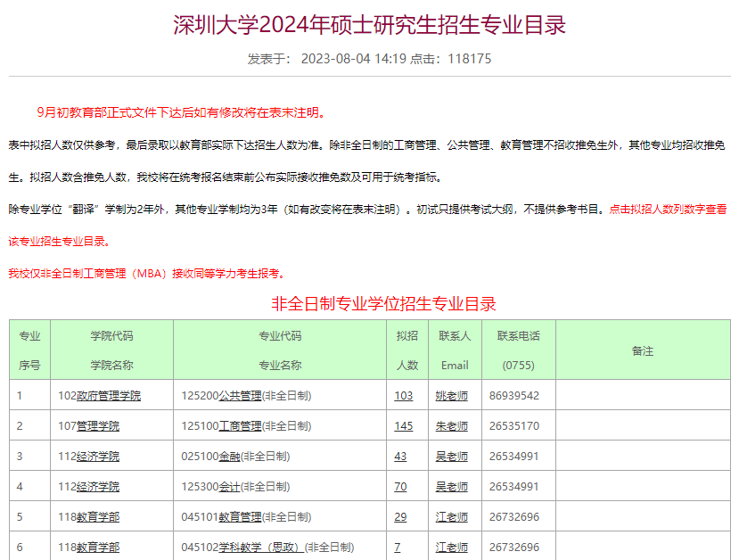Image resolution: width=739 pixels, height=560 pixels.
Task: Click the 联系电话 (0755) column header
Action: (x=519, y=350)
